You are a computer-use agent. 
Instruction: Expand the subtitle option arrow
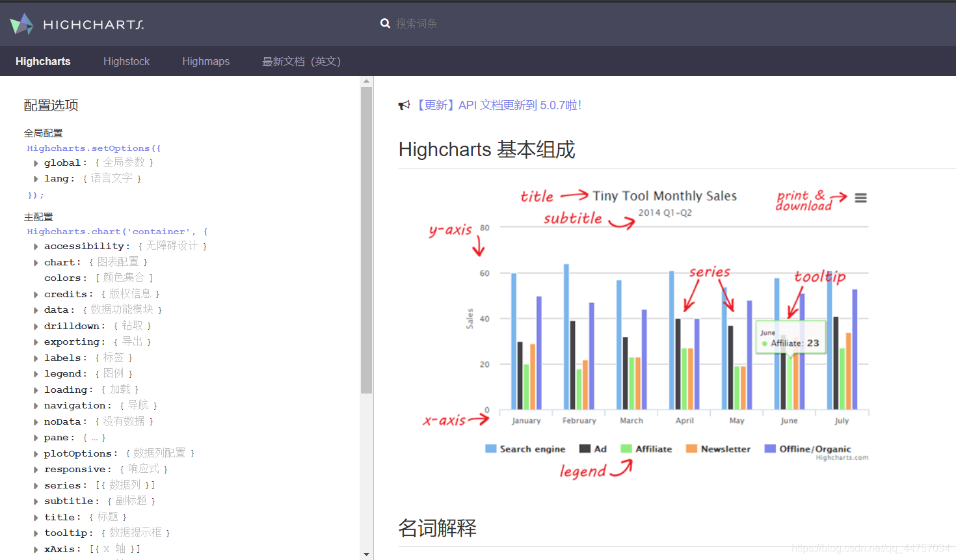click(36, 501)
